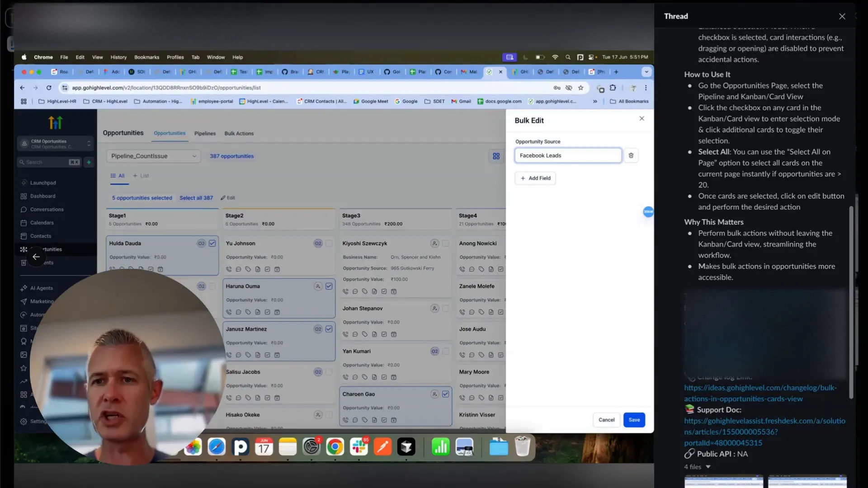
Task: Open AI Agents in the CRM sidebar
Action: click(x=41, y=288)
